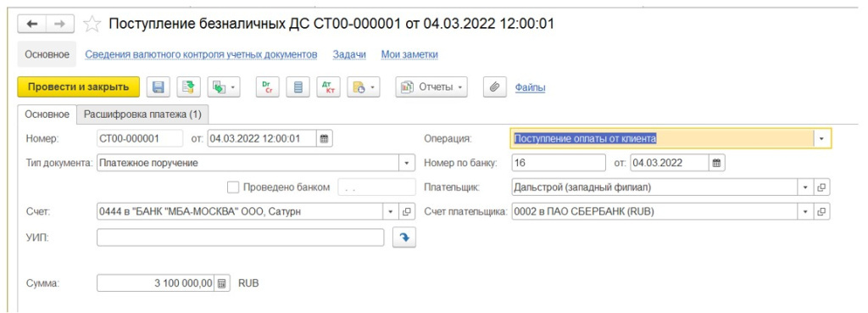Click the Счет плательщика field 0002 в ПАО СБЕРБАНК

(x=654, y=211)
